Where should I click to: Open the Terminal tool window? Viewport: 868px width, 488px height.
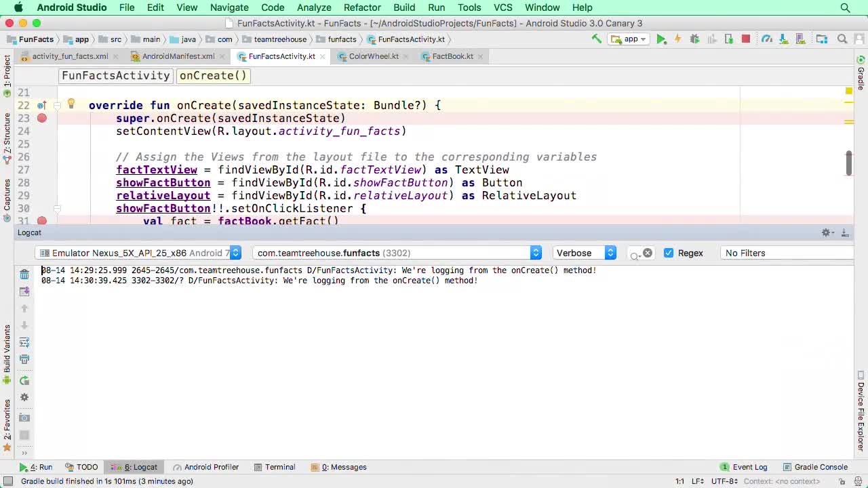click(274, 467)
